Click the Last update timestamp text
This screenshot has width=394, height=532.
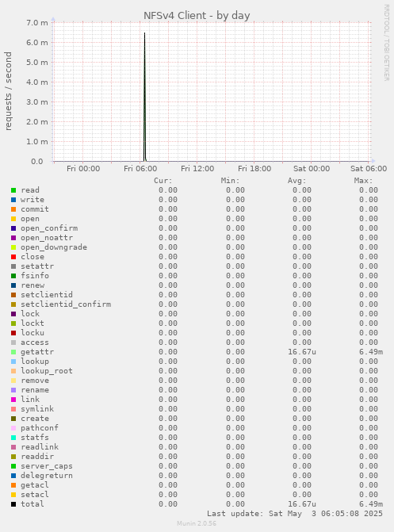coord(295,514)
